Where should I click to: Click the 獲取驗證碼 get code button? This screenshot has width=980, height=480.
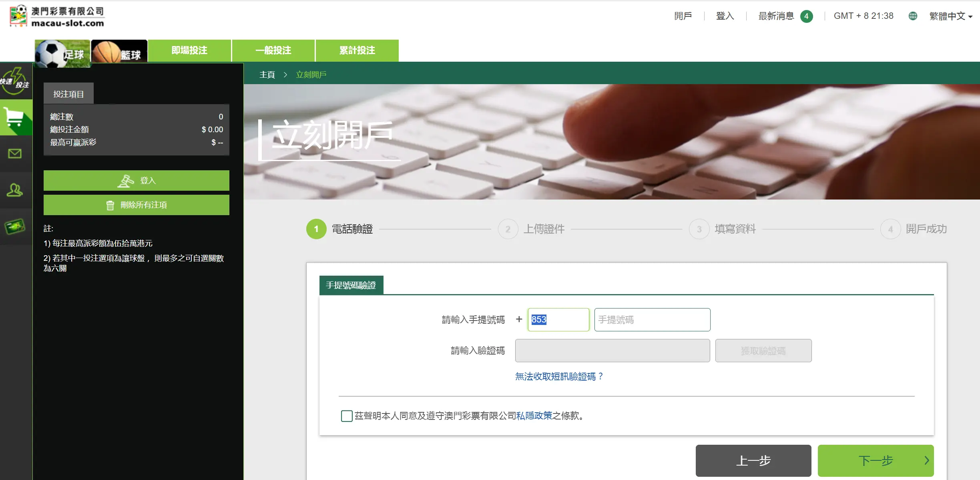pos(763,351)
